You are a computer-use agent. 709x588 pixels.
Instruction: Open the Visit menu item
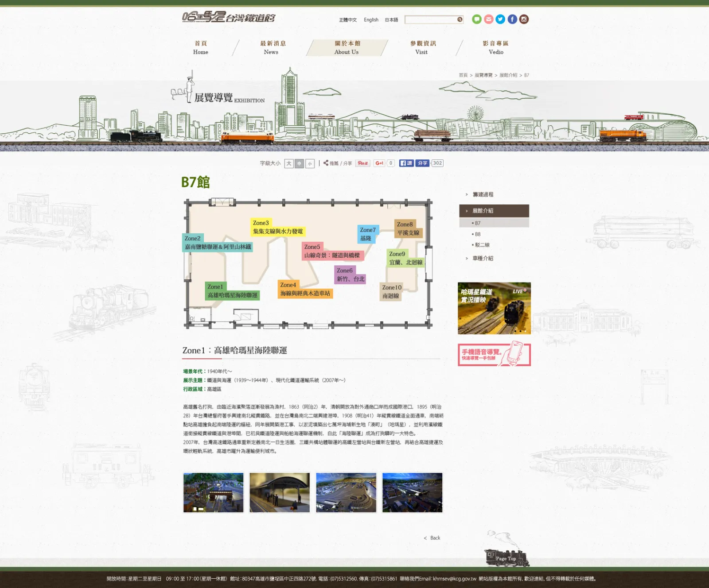point(422,47)
